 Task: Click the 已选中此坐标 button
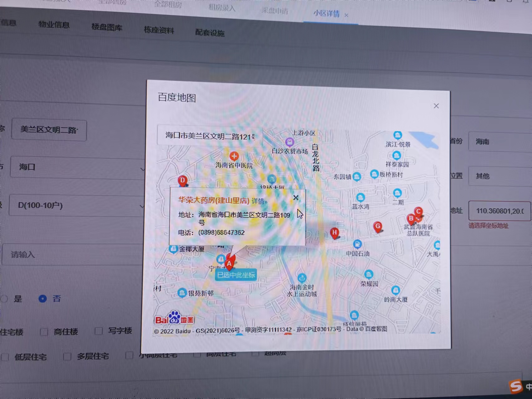point(236,275)
